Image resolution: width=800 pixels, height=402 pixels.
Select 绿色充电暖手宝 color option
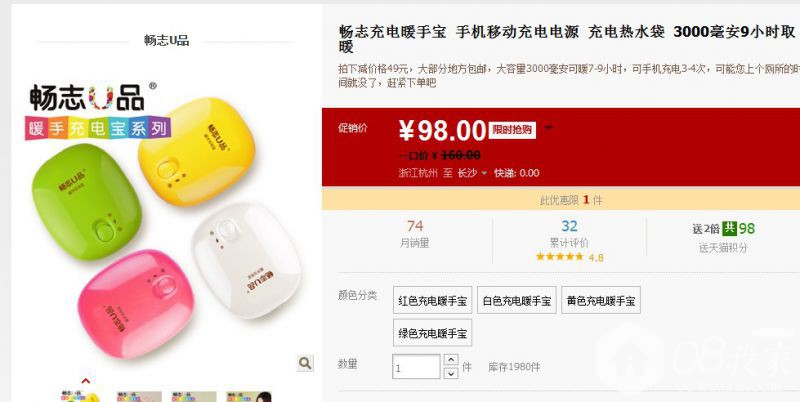point(433,334)
